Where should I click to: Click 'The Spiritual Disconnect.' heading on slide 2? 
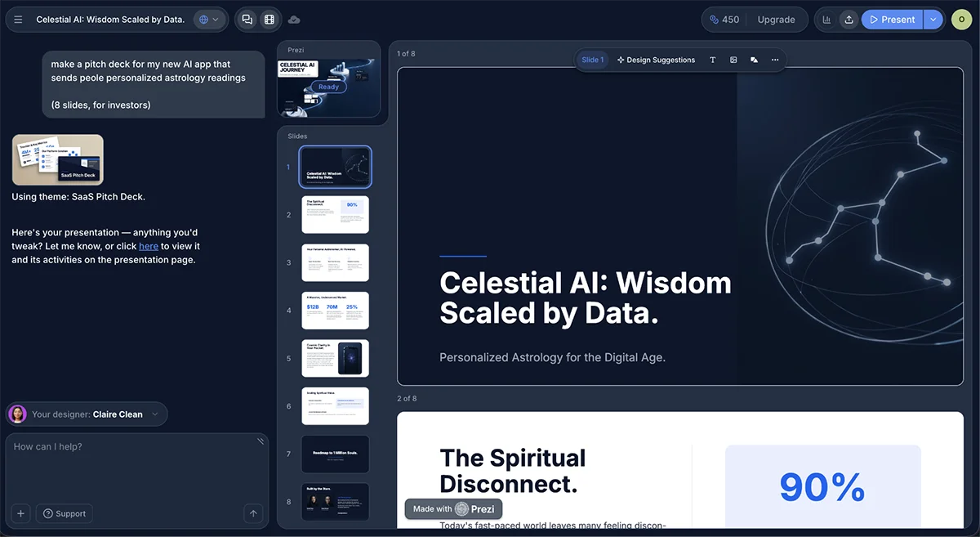[x=513, y=470]
